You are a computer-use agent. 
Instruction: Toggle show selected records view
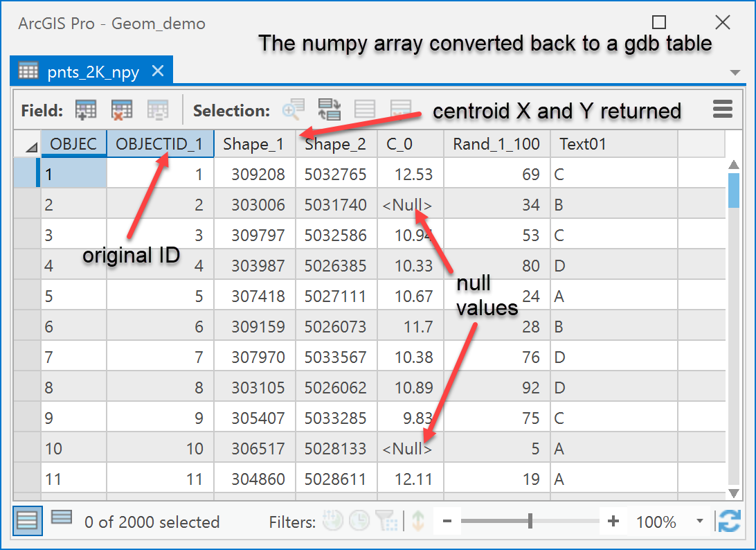[62, 517]
